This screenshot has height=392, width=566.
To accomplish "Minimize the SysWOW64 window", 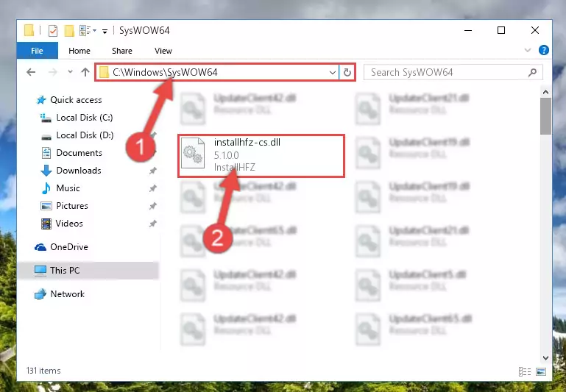I will pyautogui.click(x=468, y=30).
